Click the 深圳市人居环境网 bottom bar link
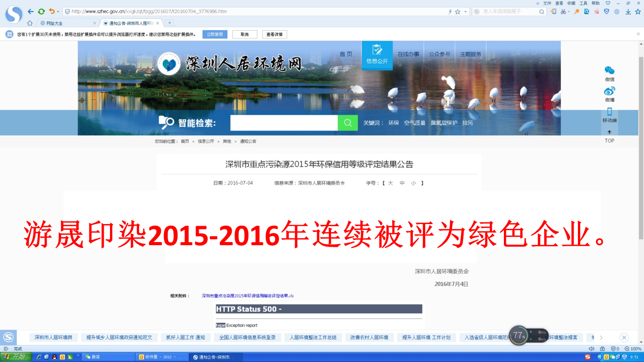 click(53, 337)
